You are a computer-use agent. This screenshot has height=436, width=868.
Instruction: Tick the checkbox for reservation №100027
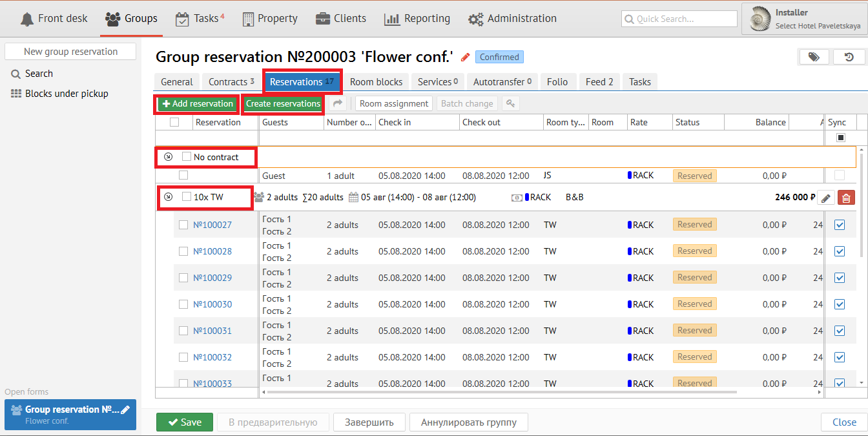[183, 225]
